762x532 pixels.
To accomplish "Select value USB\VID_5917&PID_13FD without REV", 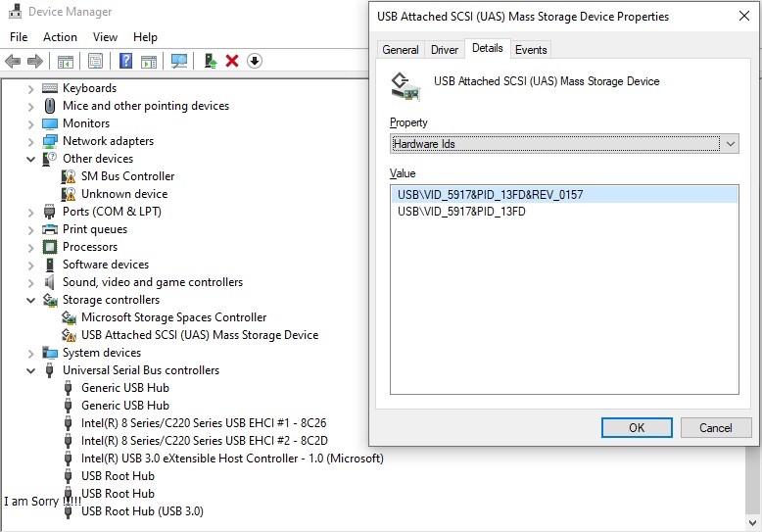I will point(564,212).
